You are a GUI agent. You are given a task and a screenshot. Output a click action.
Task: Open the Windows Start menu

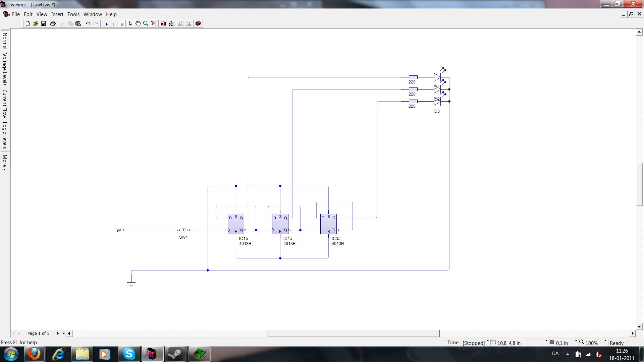click(x=11, y=354)
